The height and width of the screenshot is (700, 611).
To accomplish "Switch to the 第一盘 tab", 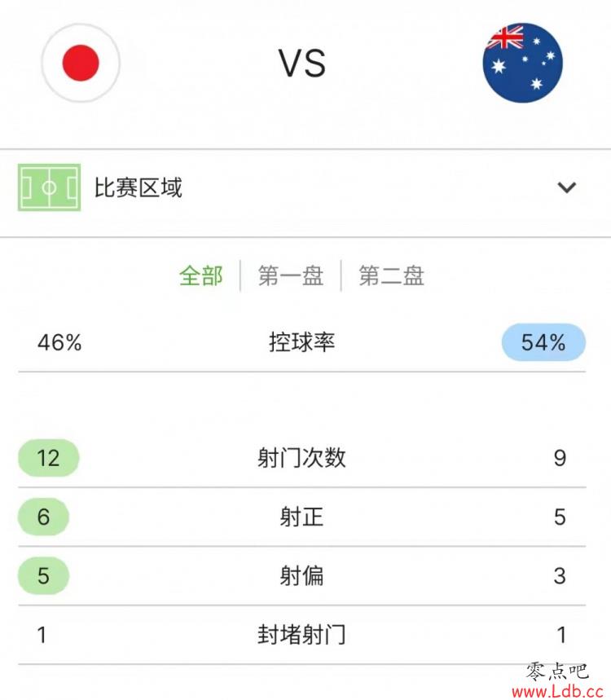I will (291, 275).
